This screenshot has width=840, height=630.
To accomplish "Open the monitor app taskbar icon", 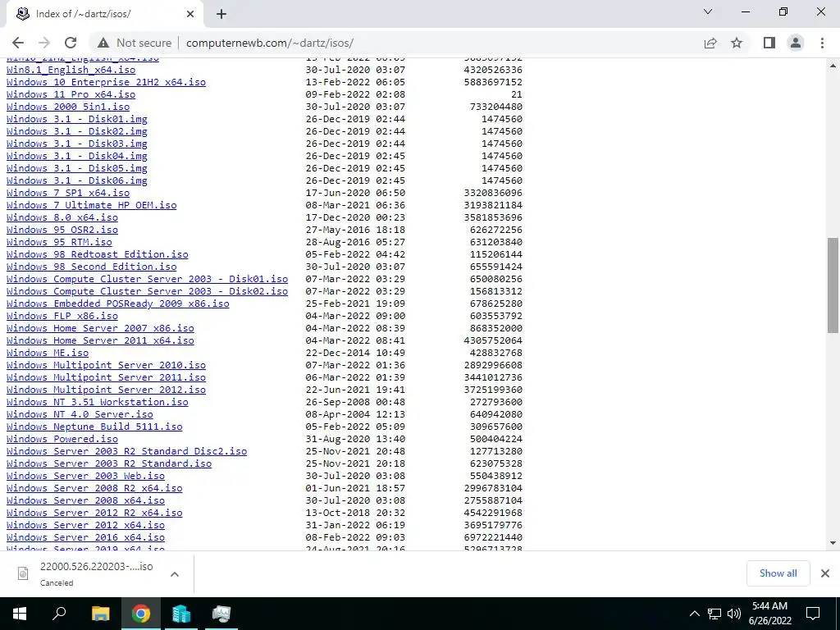I will (221, 614).
